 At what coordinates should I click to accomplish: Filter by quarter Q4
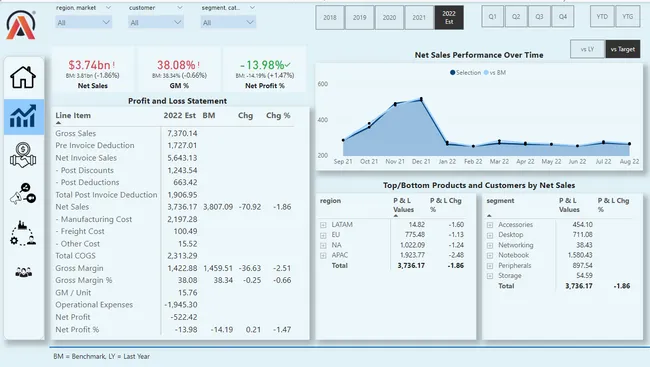point(563,17)
